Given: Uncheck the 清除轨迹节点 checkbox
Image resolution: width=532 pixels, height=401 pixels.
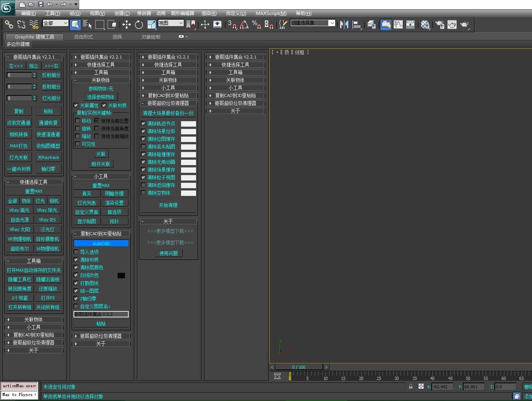Looking at the screenshot, I should pos(143,123).
